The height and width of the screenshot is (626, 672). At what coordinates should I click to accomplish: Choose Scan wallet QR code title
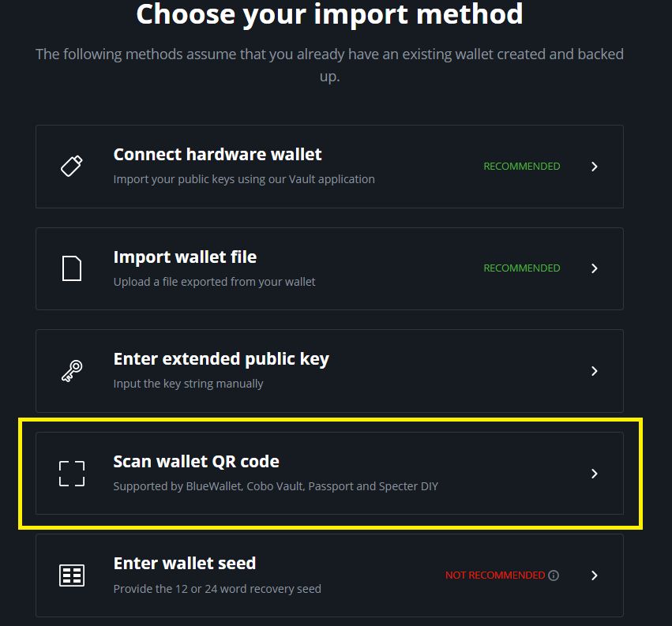[x=196, y=462]
